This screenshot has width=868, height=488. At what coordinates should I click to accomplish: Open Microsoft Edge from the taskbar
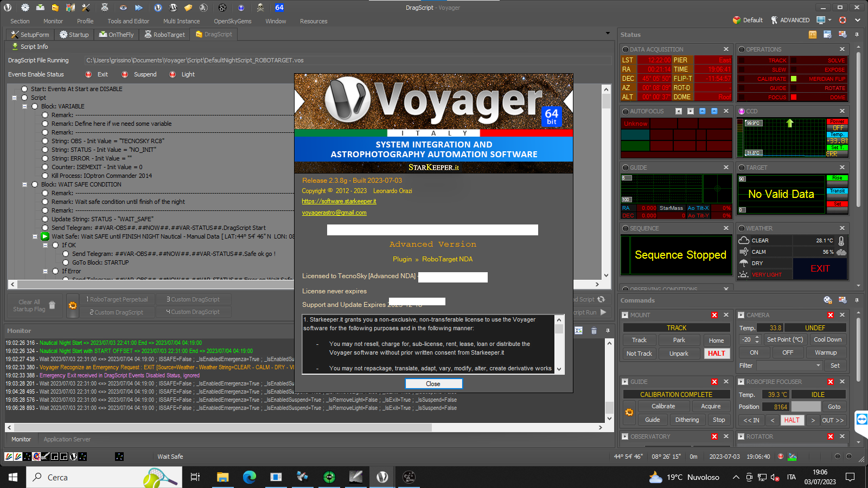pyautogui.click(x=249, y=477)
